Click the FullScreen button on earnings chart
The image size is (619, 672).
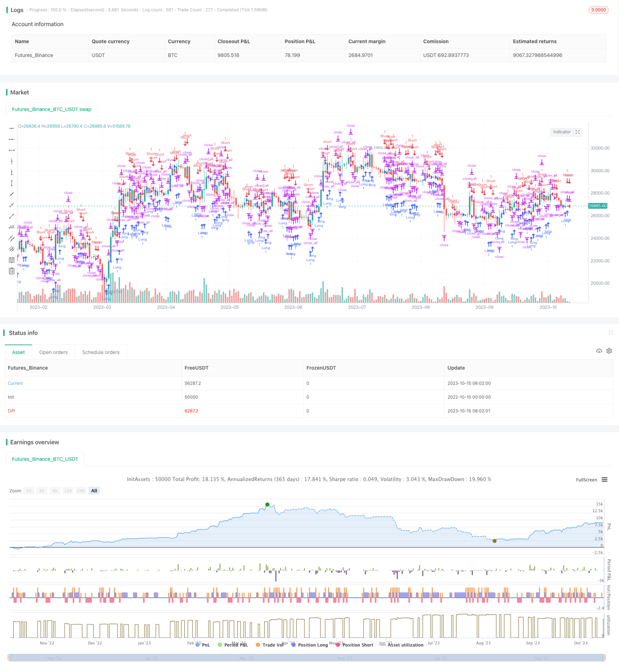586,480
